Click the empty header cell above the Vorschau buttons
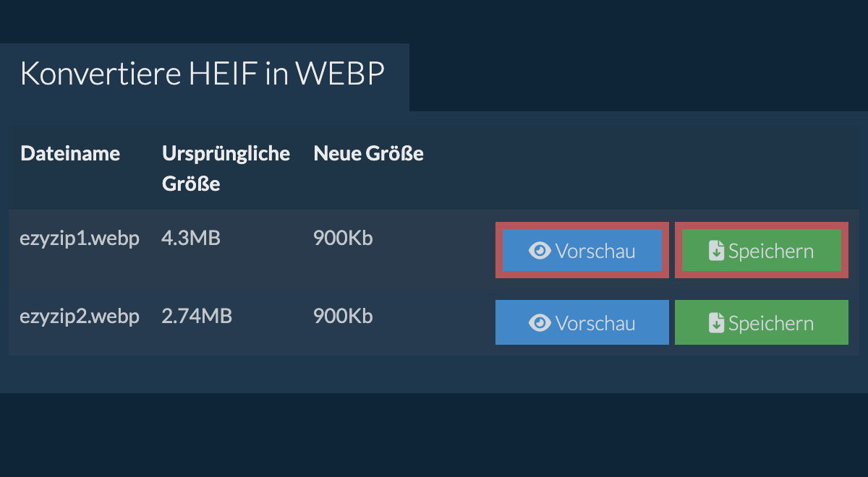The width and height of the screenshot is (868, 477). [x=582, y=168]
